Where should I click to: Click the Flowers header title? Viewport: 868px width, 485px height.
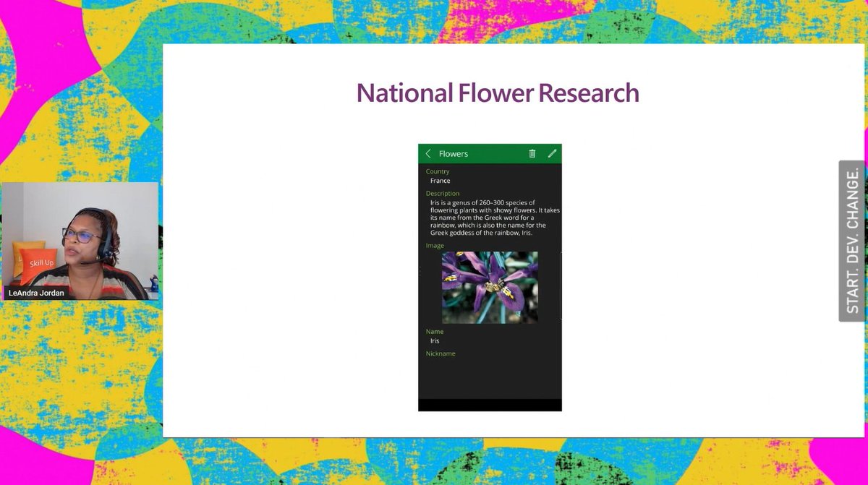454,154
